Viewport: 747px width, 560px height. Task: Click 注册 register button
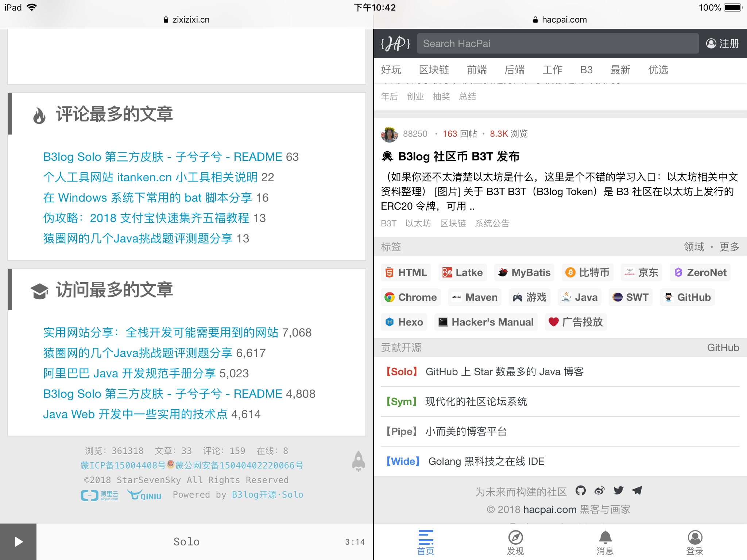click(x=723, y=43)
